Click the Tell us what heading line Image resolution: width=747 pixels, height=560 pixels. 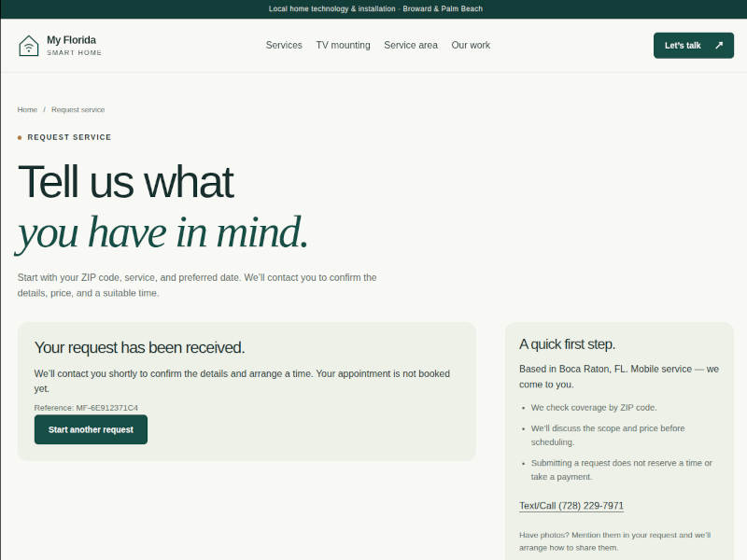126,181
